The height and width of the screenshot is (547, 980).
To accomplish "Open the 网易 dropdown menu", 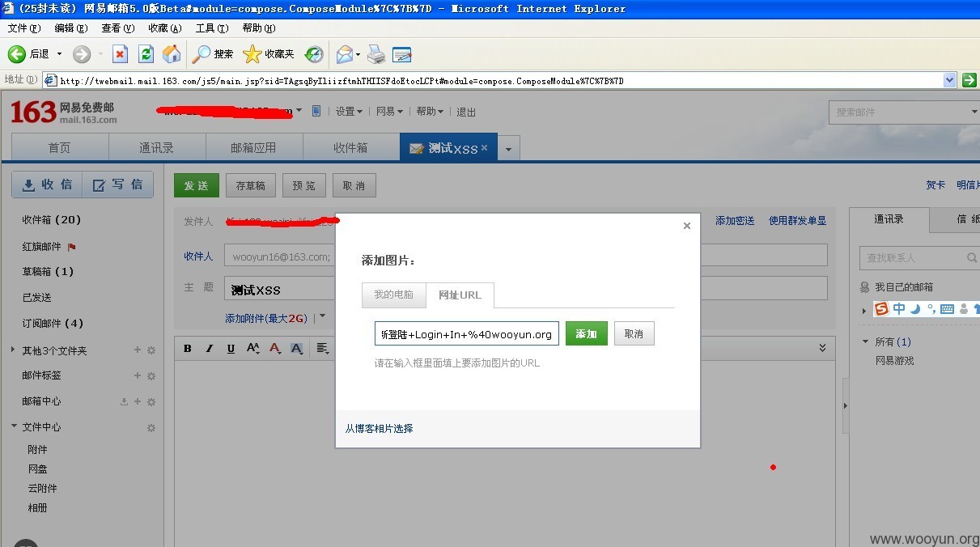I will [390, 112].
